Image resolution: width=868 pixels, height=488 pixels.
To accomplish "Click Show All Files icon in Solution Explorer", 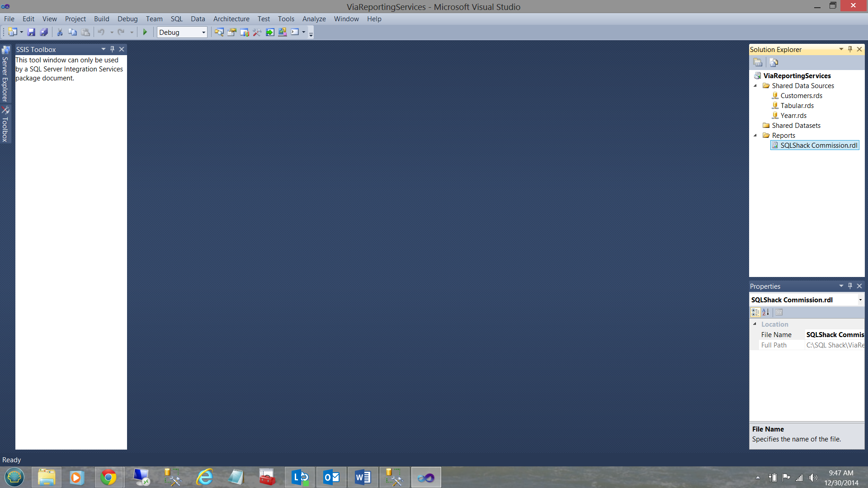I will pos(774,62).
